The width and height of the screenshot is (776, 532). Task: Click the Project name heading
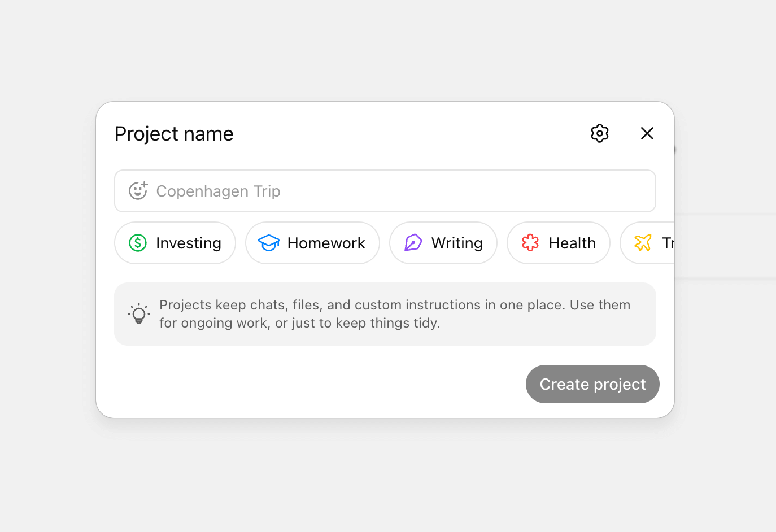[174, 134]
